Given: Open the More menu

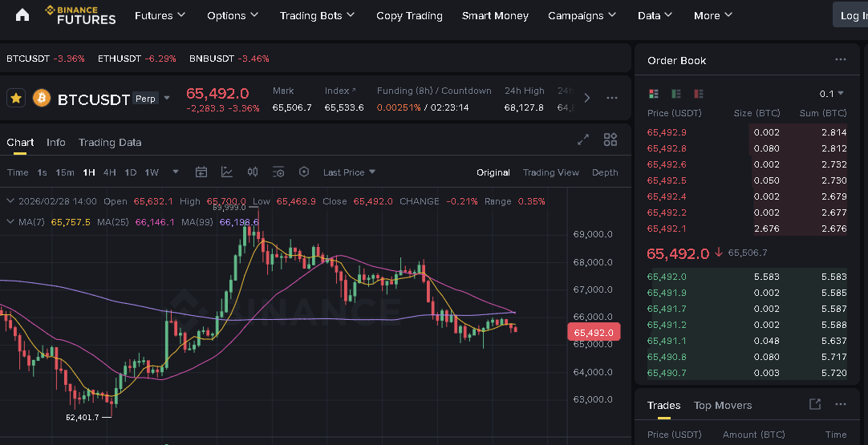Looking at the screenshot, I should point(713,15).
